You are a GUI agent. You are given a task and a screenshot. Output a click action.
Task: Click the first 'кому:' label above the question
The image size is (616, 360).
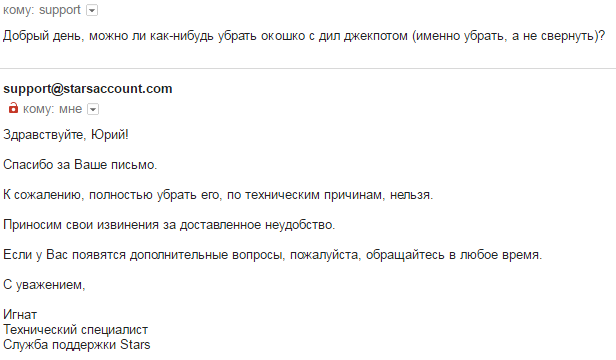pyautogui.click(x=19, y=10)
